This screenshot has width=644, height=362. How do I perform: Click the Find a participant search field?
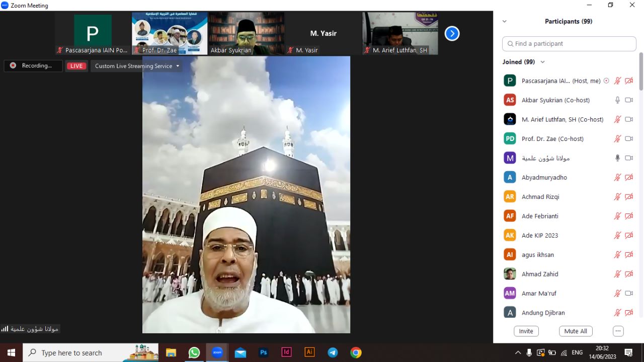point(569,44)
